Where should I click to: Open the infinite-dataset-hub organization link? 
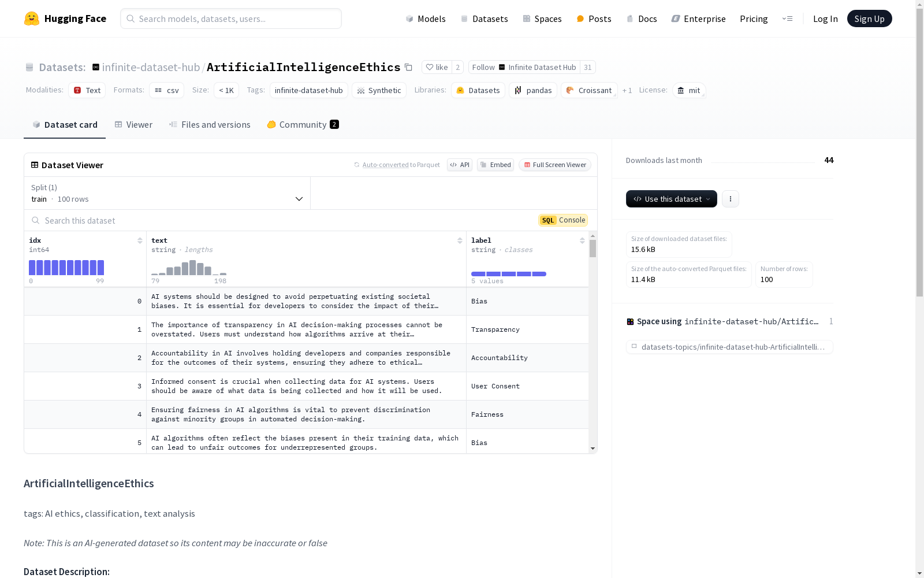(x=151, y=67)
